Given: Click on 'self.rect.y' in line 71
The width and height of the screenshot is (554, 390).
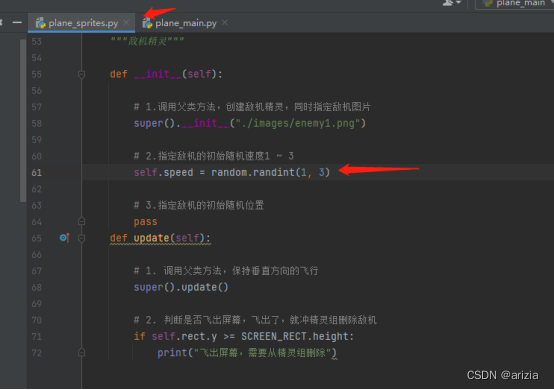Looking at the screenshot, I should 184,336.
